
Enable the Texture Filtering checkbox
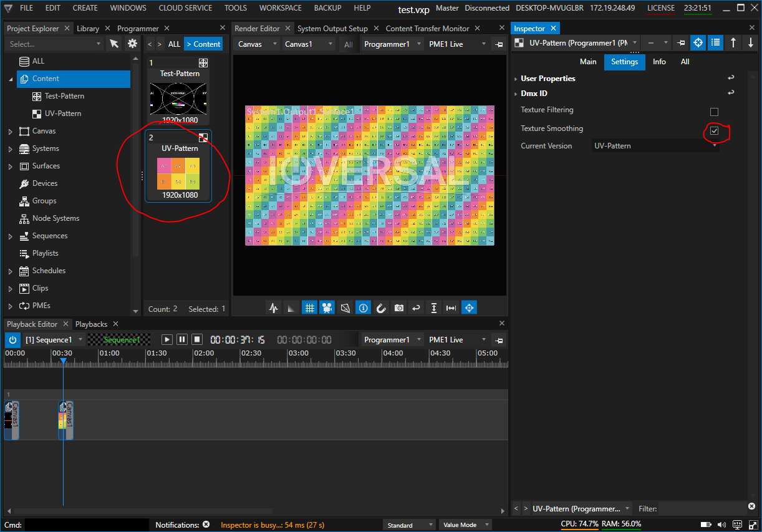[714, 112]
